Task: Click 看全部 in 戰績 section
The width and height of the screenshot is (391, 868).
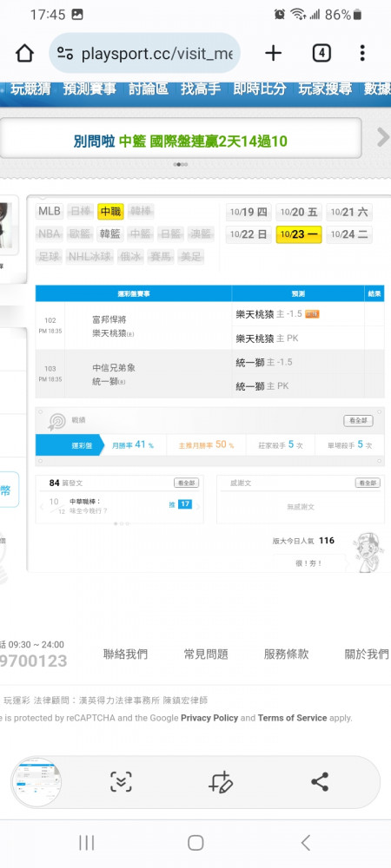Action: click(358, 421)
